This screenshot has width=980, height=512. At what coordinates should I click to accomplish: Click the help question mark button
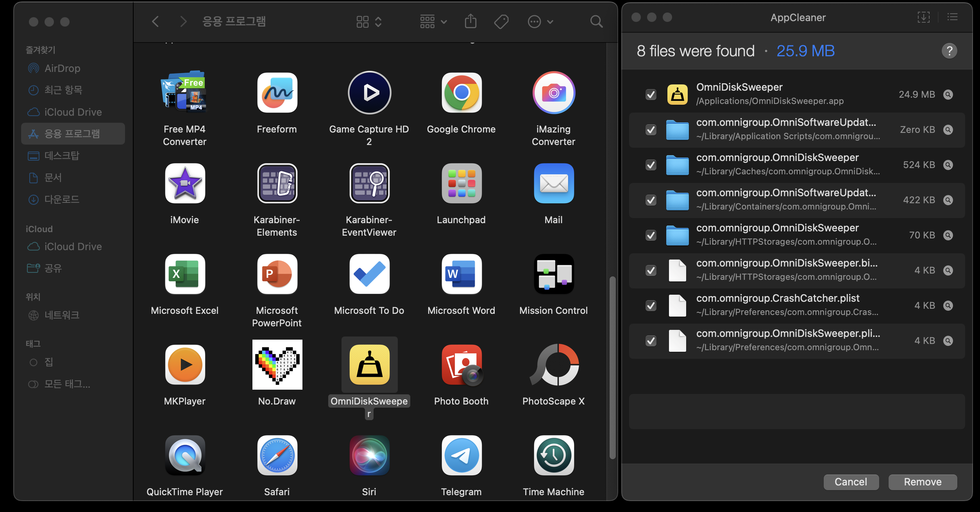(x=949, y=51)
